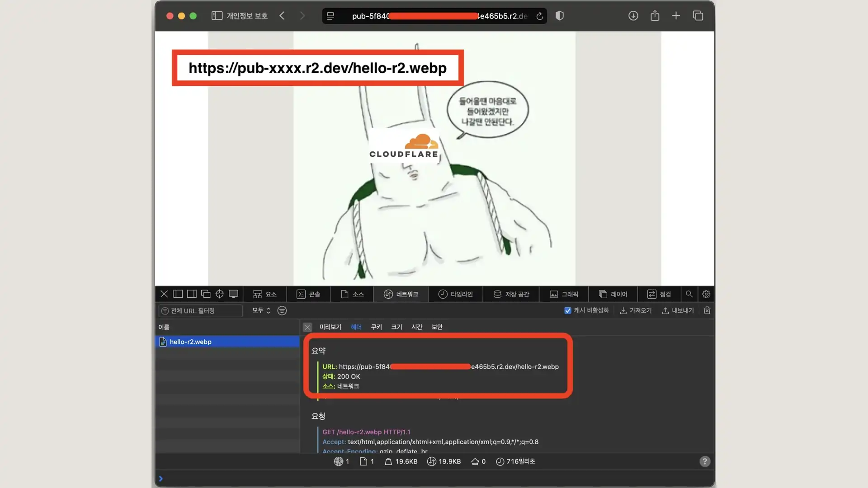This screenshot has height=488, width=868.
Task: Switch to the 소스 (Sources) tab
Action: (x=352, y=294)
